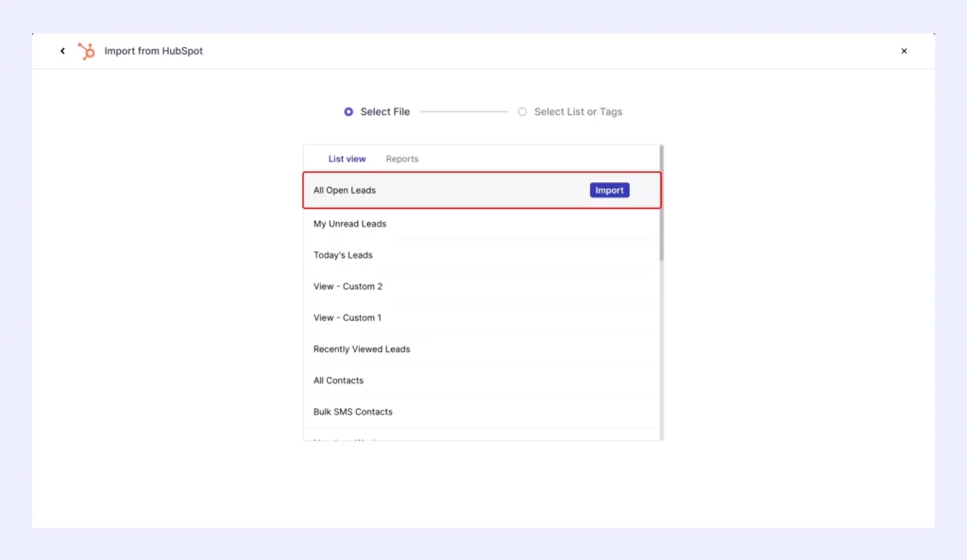Select the Select File radio button
Viewport: 967px width, 560px height.
(348, 111)
